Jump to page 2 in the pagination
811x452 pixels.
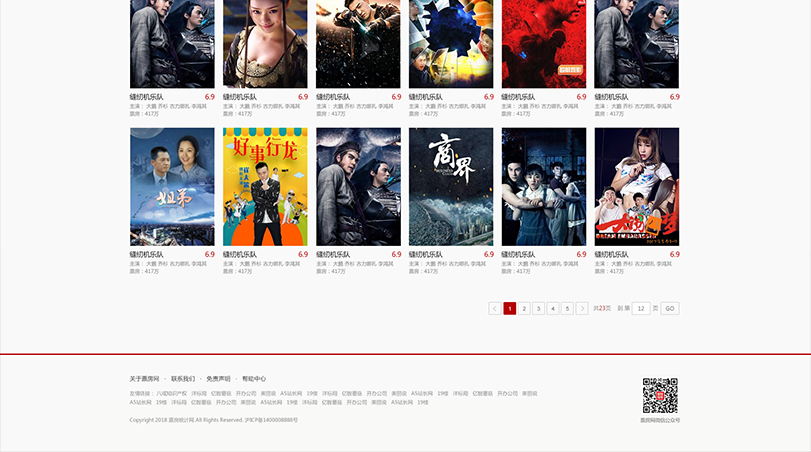coord(524,308)
